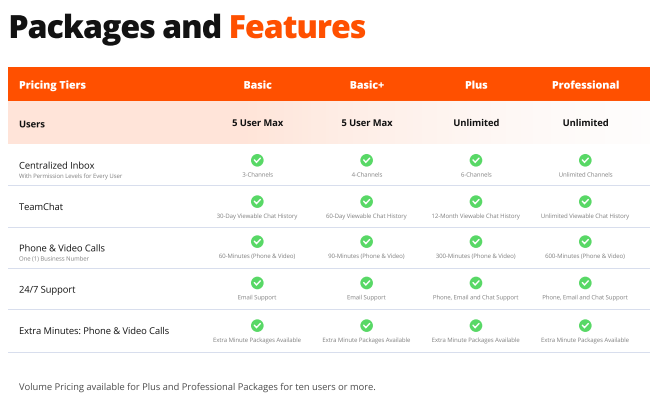Click the Basic tier Centralized Inbox checkmark
This screenshot has width=665, height=409.
point(257,160)
